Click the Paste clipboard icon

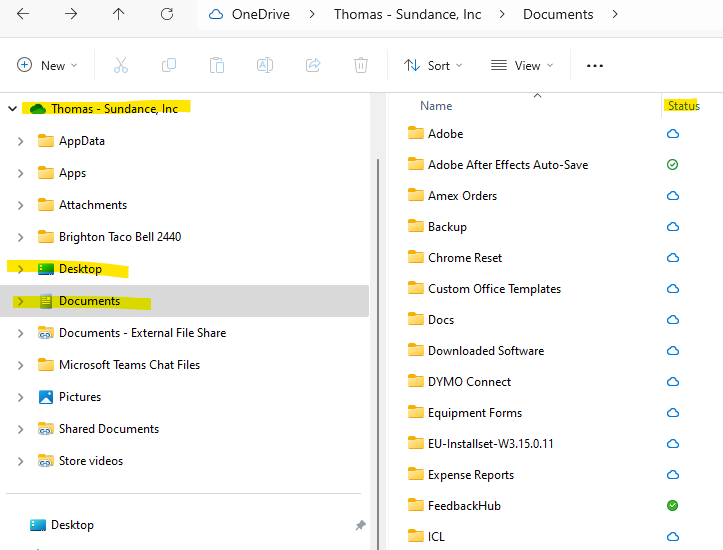coord(217,65)
